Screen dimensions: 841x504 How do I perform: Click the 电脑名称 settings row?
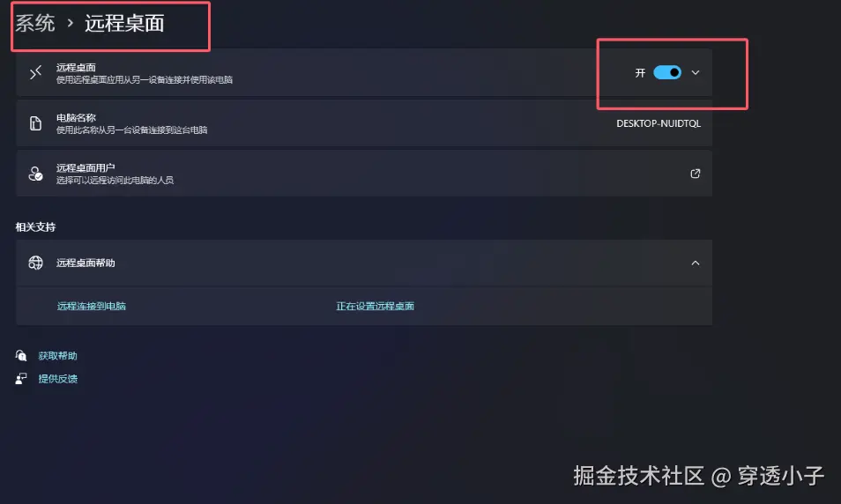364,123
